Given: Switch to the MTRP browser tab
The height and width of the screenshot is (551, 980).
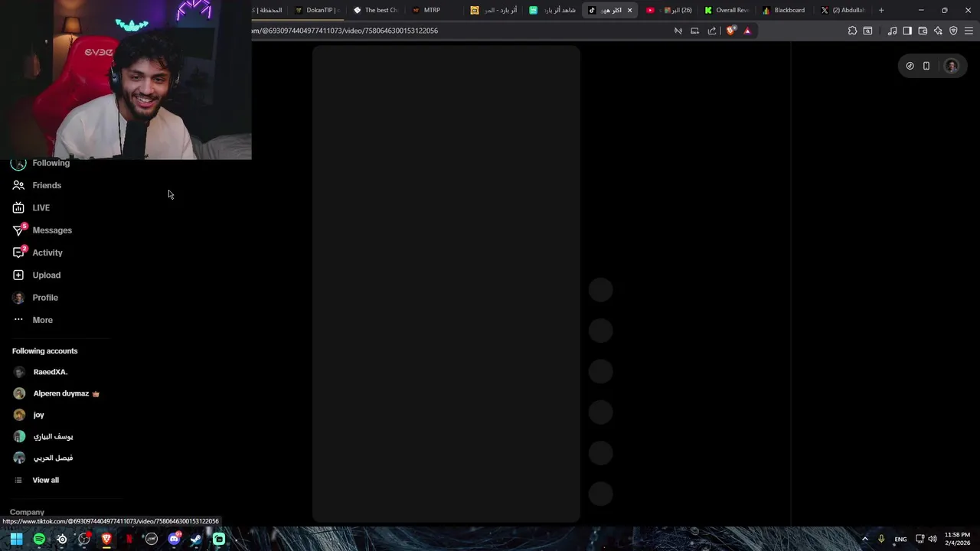Looking at the screenshot, I should click(433, 10).
